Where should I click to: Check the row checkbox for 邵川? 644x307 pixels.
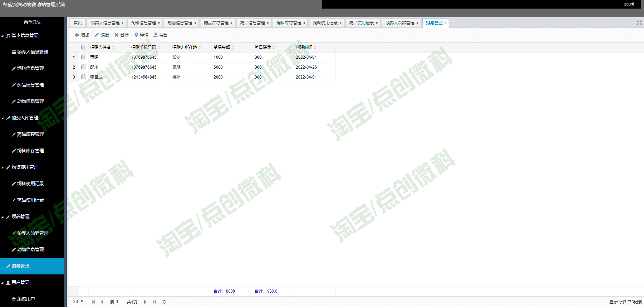84,67
